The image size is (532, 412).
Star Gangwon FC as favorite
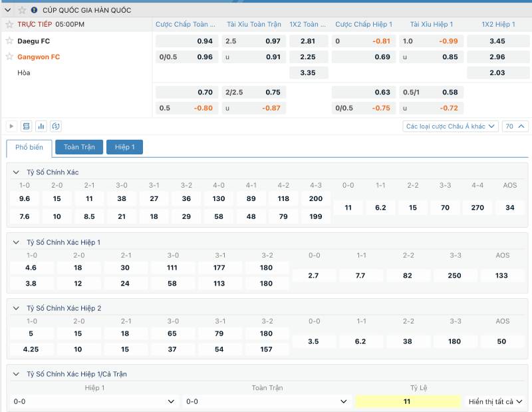pos(9,57)
